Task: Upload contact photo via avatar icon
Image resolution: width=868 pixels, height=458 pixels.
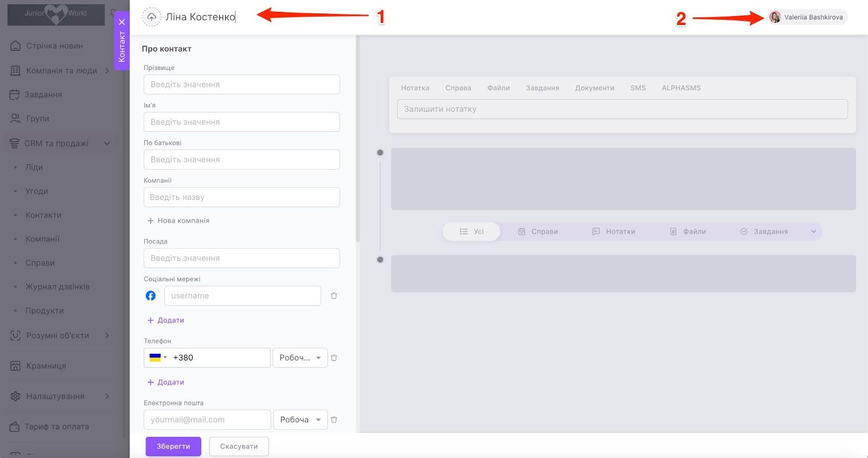Action: point(151,17)
